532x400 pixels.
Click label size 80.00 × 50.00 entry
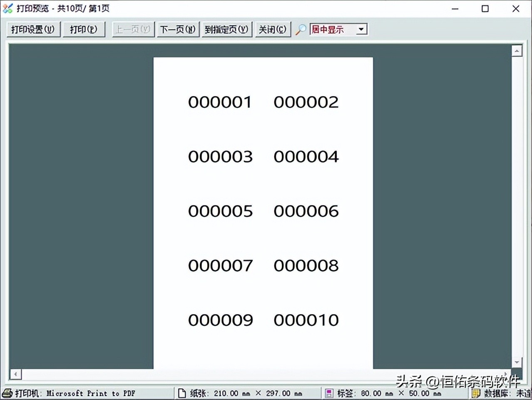pyautogui.click(x=401, y=393)
